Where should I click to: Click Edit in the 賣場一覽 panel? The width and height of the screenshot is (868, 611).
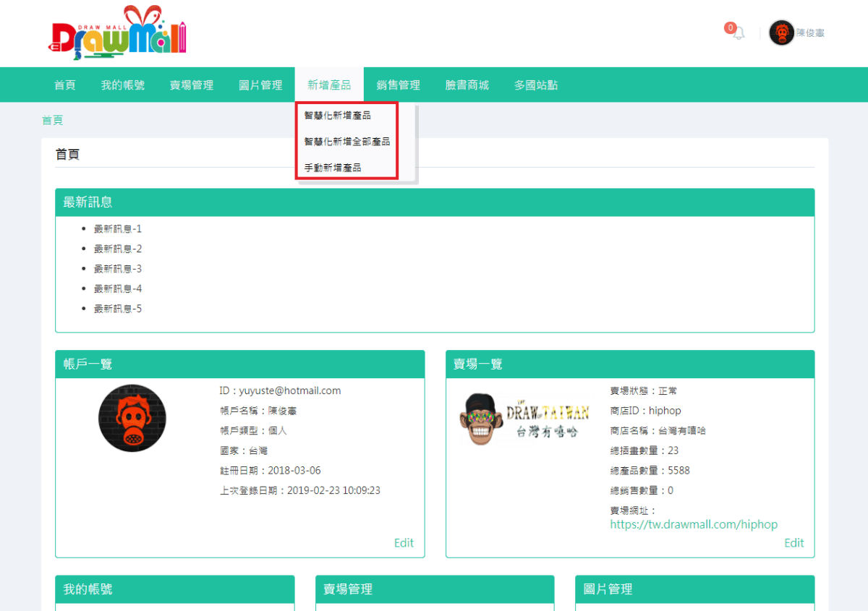tap(793, 542)
